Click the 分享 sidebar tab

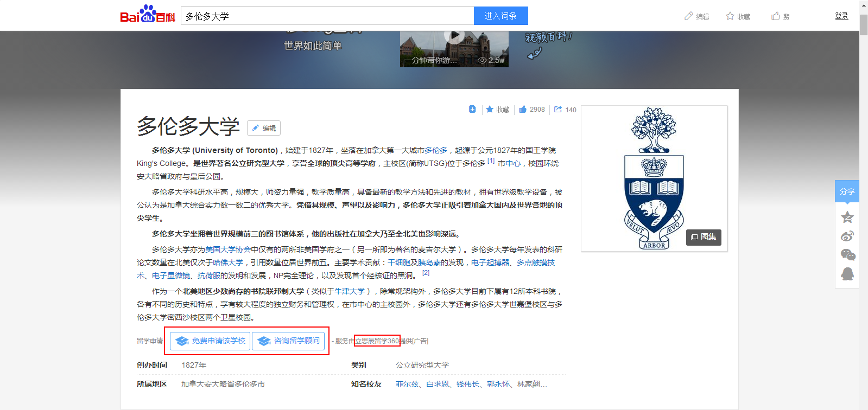[847, 191]
